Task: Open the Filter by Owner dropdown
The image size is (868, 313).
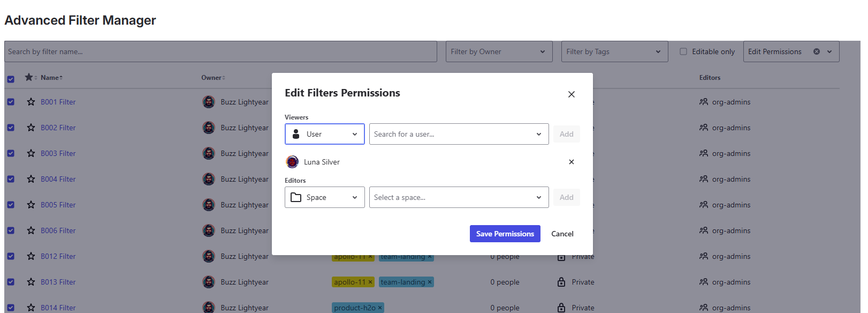Action: coord(498,51)
